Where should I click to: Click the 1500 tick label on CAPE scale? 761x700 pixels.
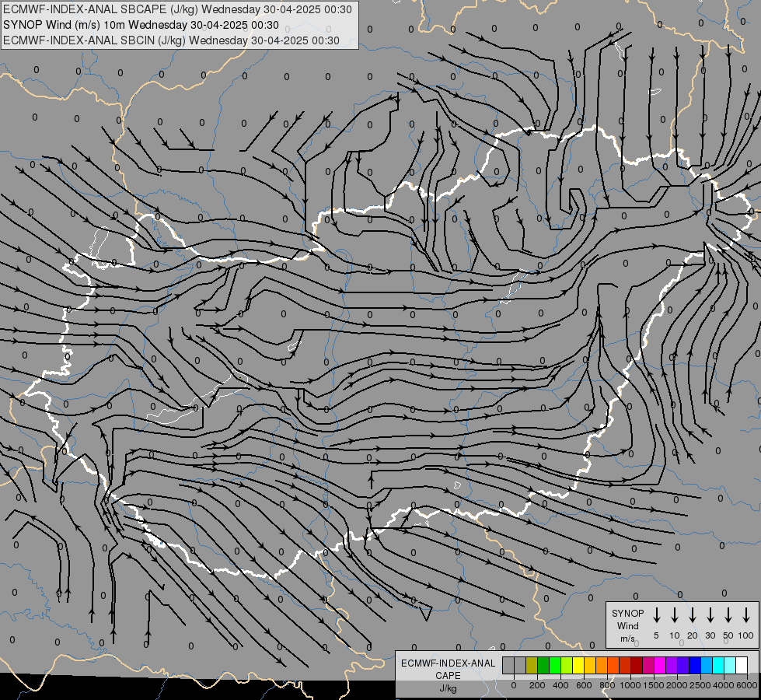pyautogui.click(x=654, y=685)
